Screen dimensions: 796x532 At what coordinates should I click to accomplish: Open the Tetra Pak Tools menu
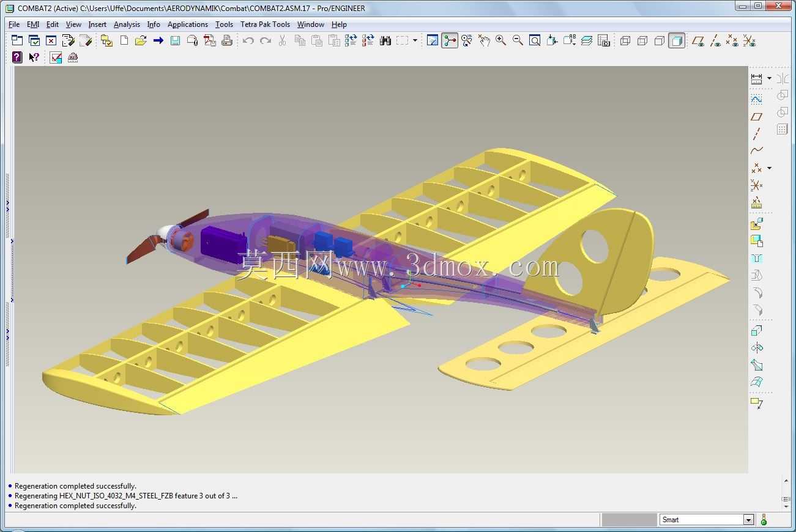[265, 24]
